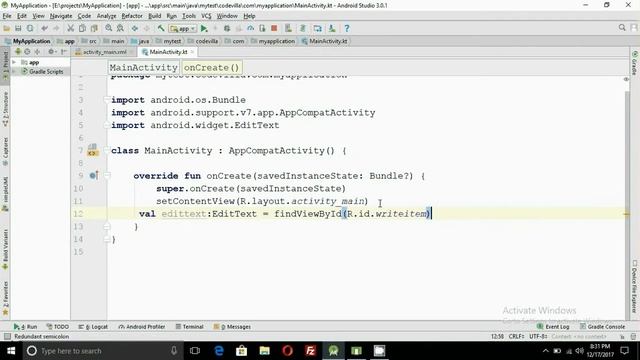Click onCreate() in the editor breadcrumb

211,67
